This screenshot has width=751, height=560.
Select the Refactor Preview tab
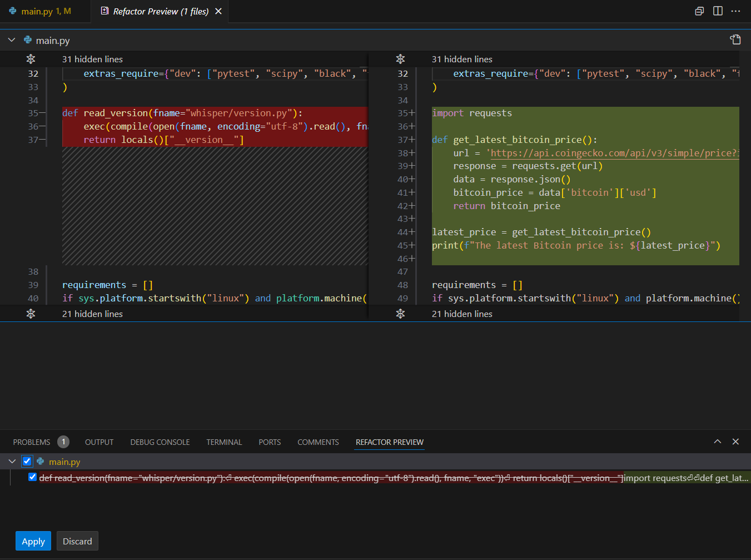coord(161,11)
